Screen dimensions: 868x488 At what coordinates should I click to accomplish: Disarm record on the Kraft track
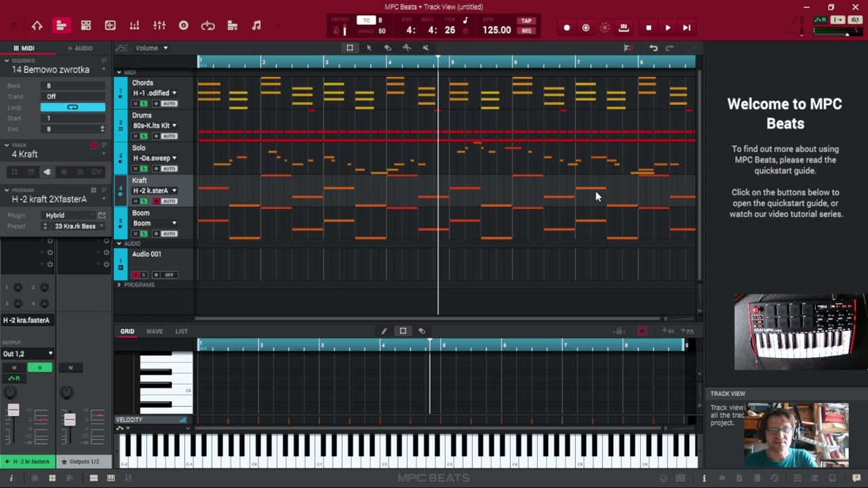156,201
